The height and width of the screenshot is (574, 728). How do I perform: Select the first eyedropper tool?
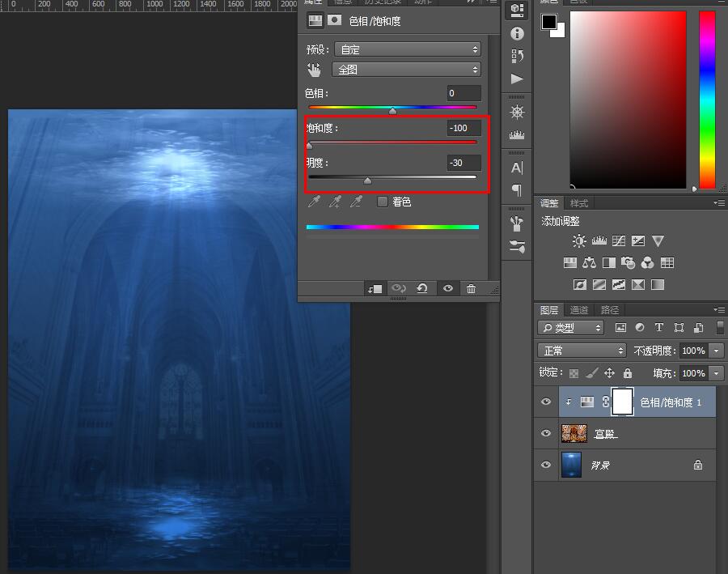(x=315, y=202)
